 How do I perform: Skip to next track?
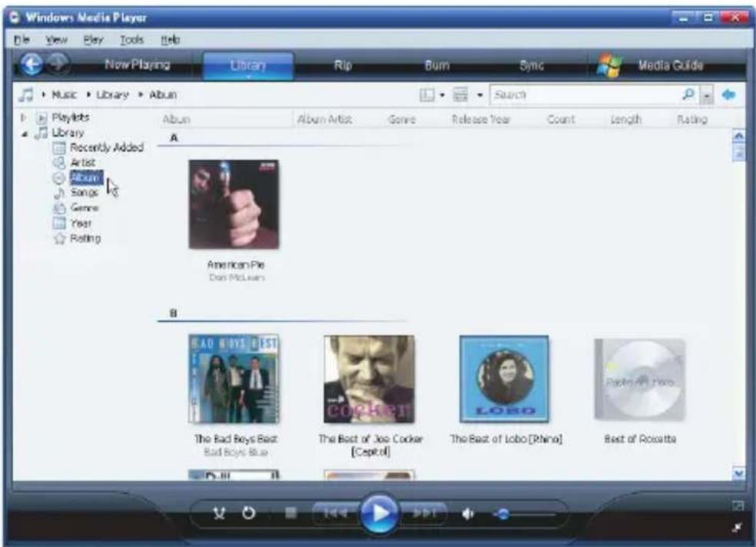(424, 513)
